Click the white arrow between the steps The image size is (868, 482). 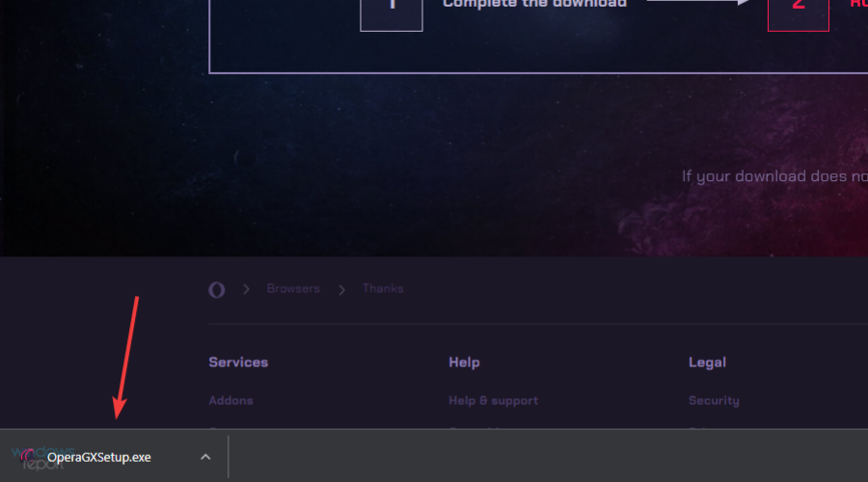(697, 2)
